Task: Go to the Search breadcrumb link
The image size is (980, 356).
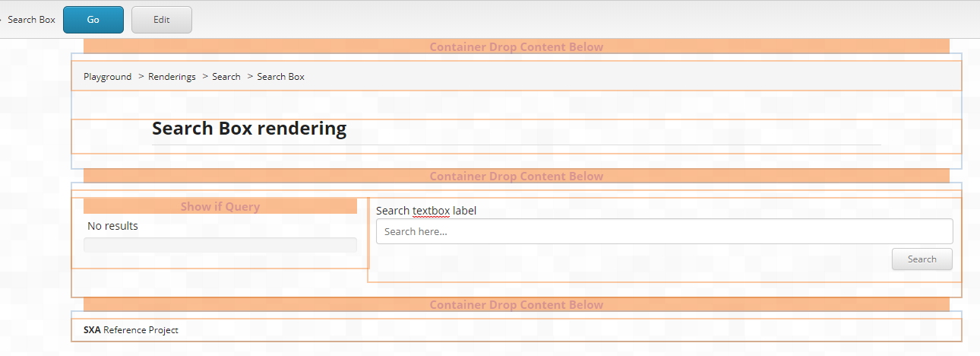Action: coord(226,77)
